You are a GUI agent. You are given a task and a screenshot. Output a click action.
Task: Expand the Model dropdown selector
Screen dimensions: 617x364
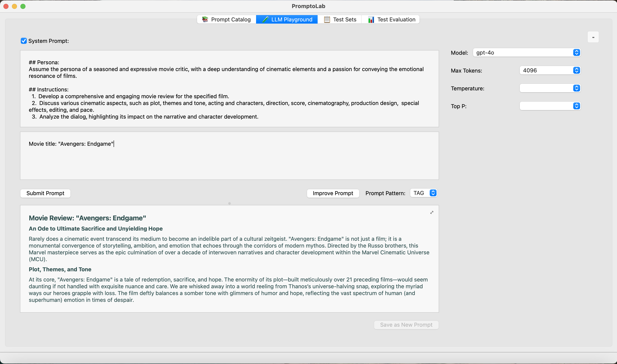point(577,52)
